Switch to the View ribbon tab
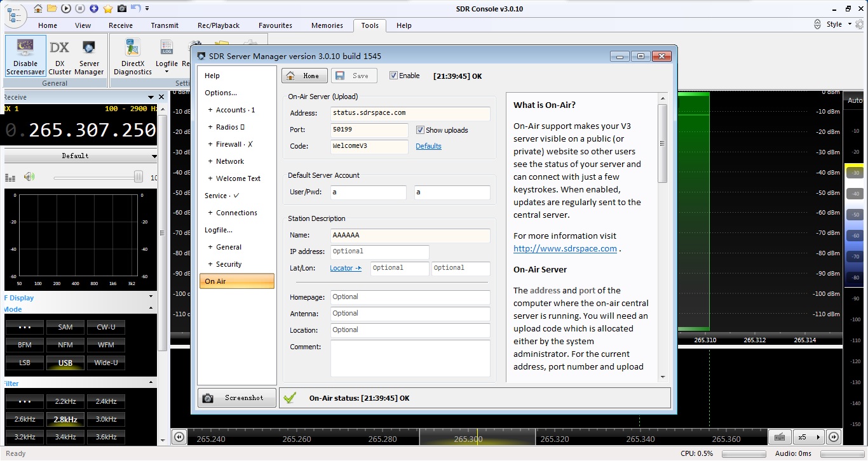868x461 pixels. click(83, 25)
